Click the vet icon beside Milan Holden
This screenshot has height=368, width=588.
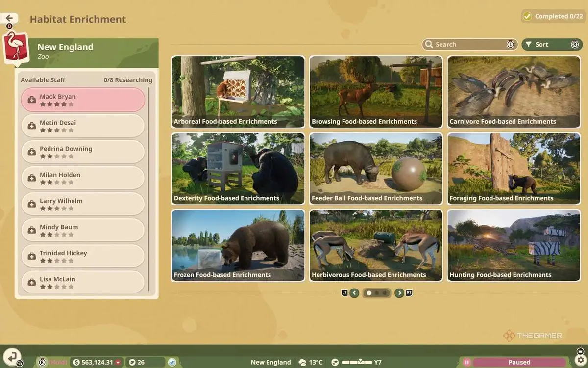click(x=32, y=178)
